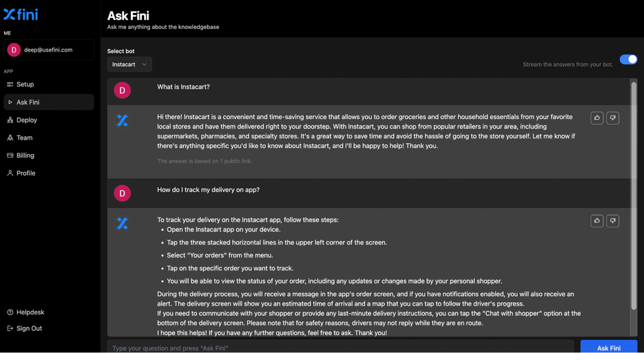Like the delivery tracking answer
644x353 pixels.
coord(597,221)
